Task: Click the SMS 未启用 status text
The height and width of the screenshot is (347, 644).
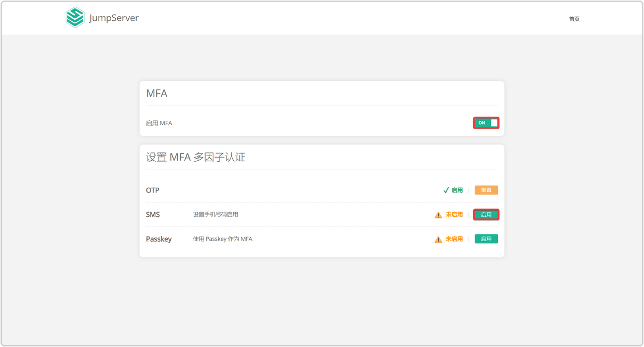Action: [454, 215]
